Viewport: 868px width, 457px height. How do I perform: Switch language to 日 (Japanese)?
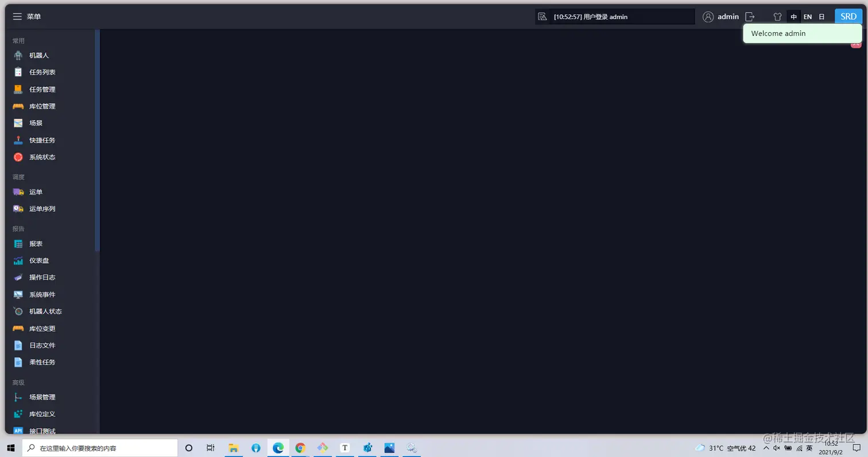coord(821,17)
